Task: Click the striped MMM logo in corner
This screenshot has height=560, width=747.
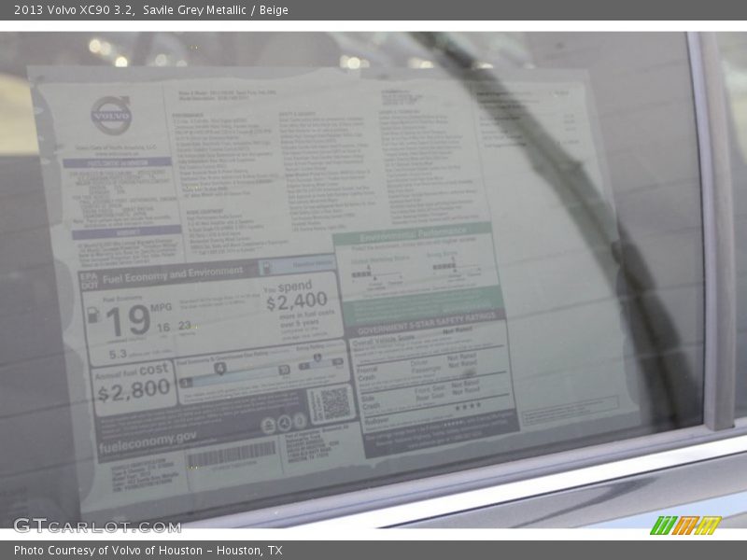Action: point(684,525)
